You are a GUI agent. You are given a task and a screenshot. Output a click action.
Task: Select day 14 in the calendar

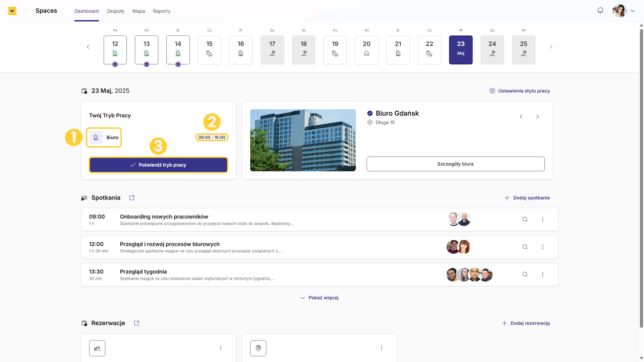(178, 50)
